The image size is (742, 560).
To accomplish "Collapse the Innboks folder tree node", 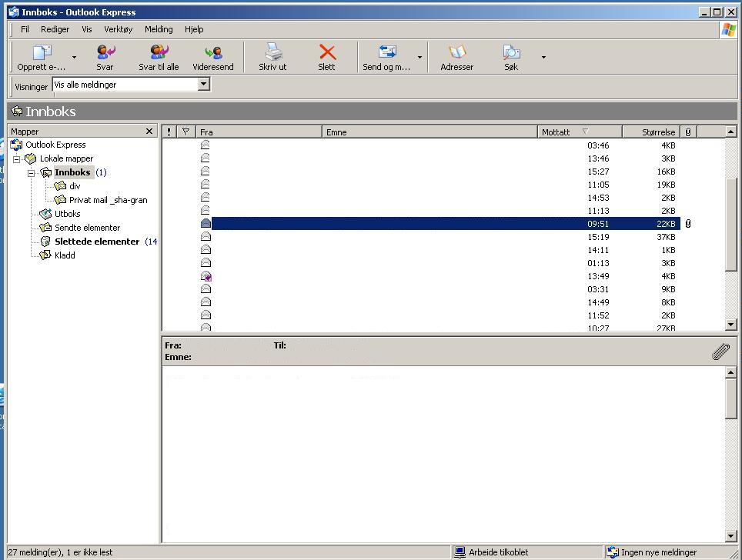I will pyautogui.click(x=32, y=173).
